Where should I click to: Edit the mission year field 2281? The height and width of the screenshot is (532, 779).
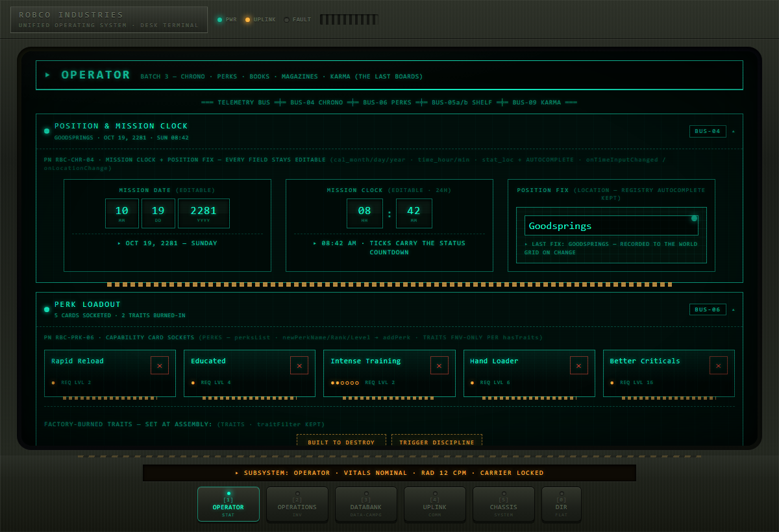204,213
